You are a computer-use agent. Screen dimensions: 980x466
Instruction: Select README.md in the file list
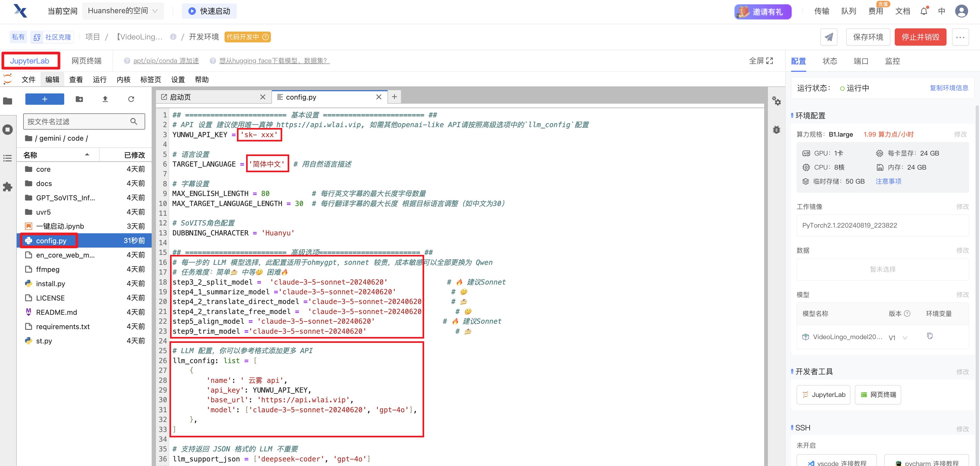(84, 312)
